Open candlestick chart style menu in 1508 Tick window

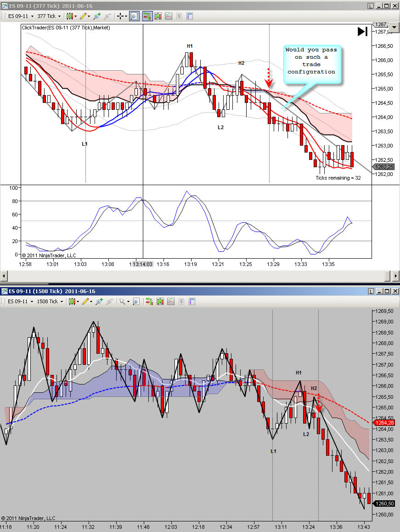73,301
